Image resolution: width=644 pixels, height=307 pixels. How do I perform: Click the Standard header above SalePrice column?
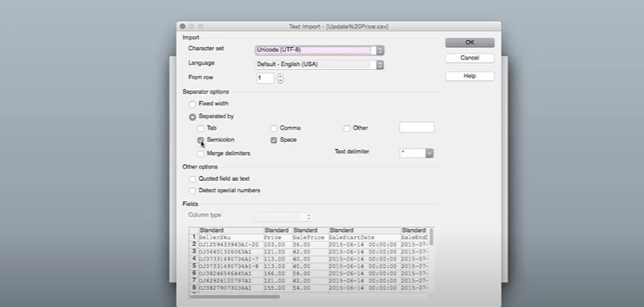310,230
